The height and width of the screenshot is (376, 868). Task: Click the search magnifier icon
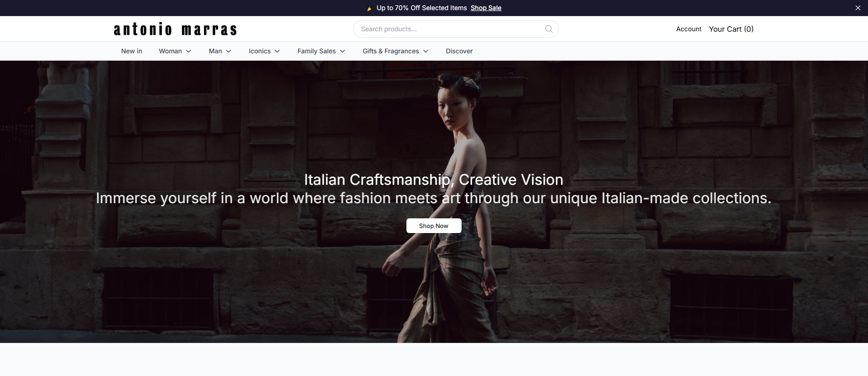coord(548,29)
